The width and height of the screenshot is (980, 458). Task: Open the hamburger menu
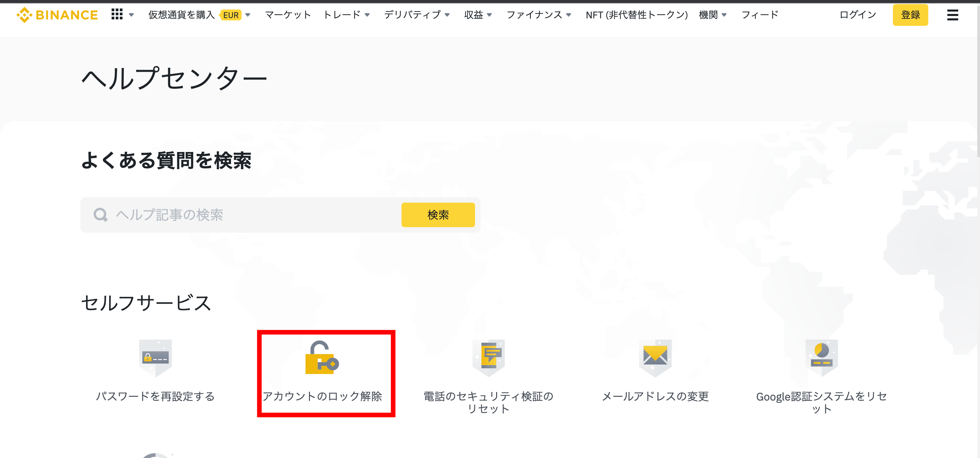tap(953, 15)
